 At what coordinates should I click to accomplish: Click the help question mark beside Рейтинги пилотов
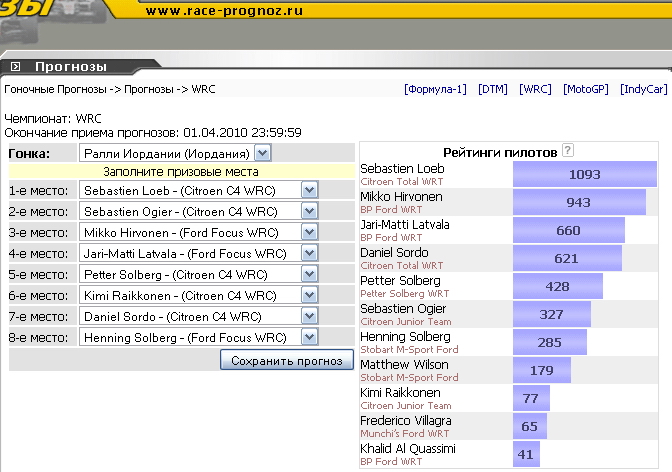[567, 150]
